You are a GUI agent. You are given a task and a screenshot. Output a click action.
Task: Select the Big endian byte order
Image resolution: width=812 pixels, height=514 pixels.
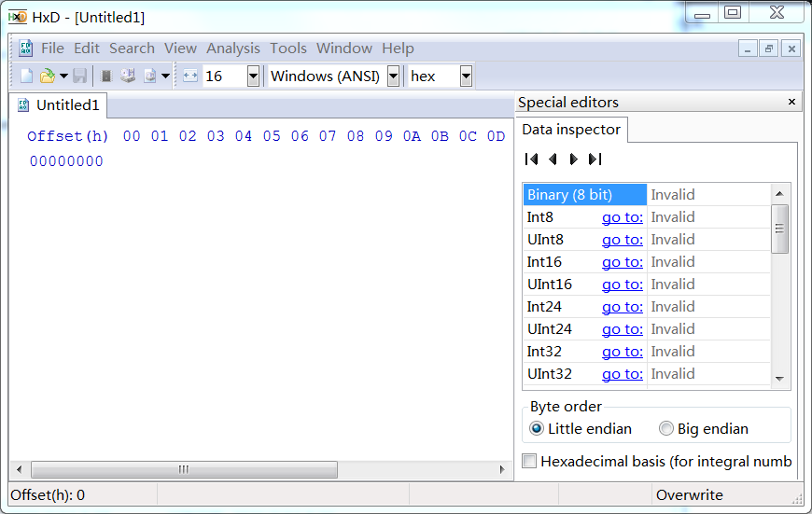665,429
